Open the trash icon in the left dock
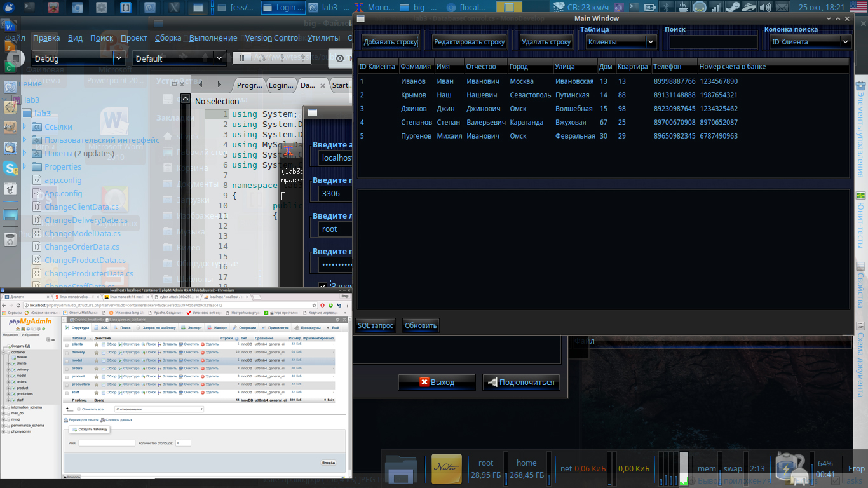868x488 pixels. point(10,240)
